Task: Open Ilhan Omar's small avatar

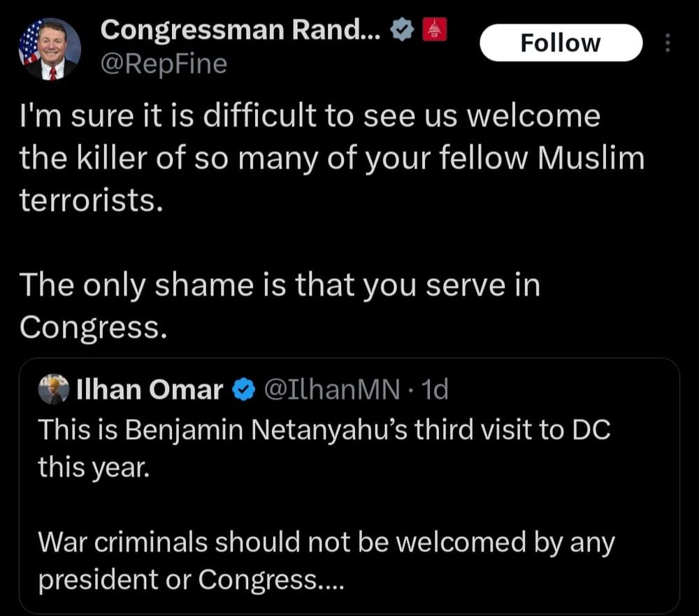Action: point(54,389)
